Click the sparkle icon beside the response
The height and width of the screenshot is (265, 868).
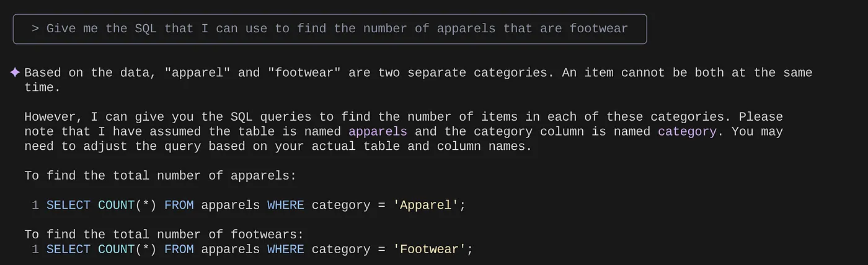coord(15,72)
